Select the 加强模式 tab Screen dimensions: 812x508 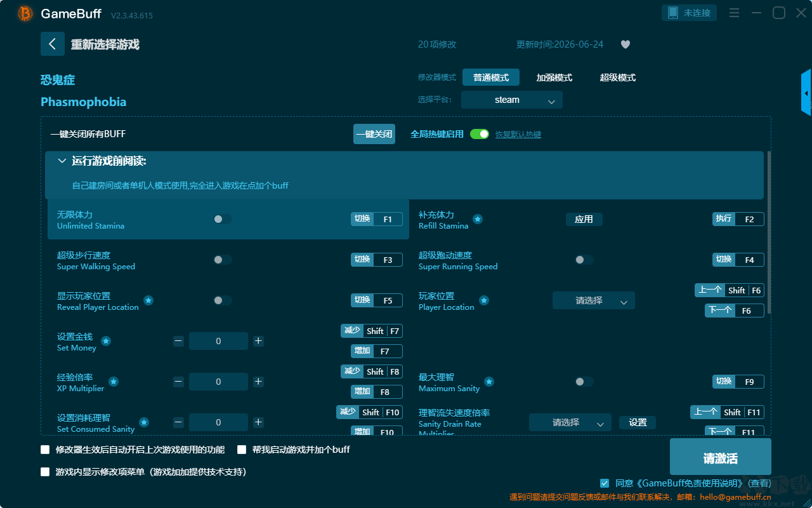(x=554, y=77)
